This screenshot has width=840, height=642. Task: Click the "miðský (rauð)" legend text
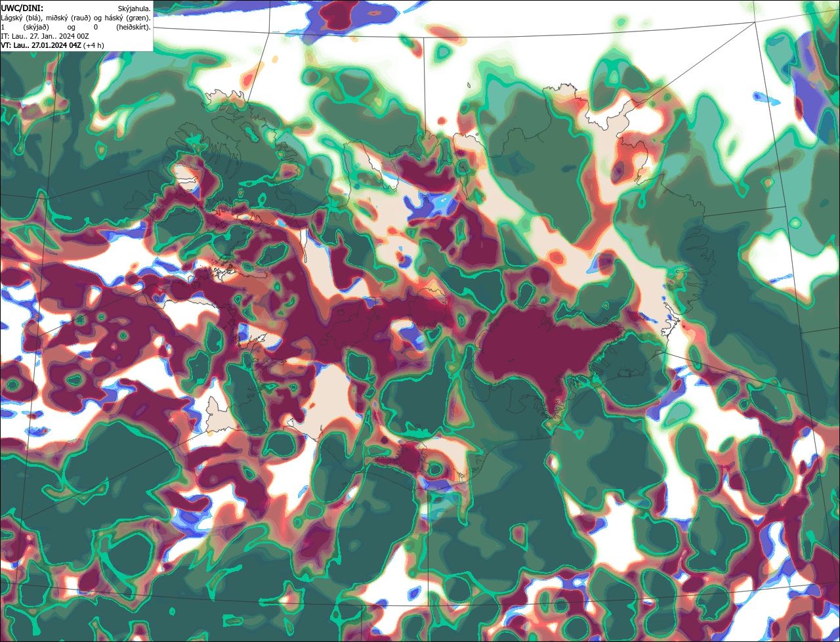pos(68,18)
